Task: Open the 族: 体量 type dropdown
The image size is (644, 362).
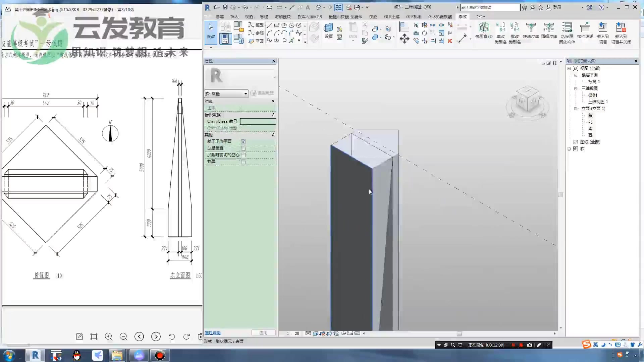Action: pos(246,94)
